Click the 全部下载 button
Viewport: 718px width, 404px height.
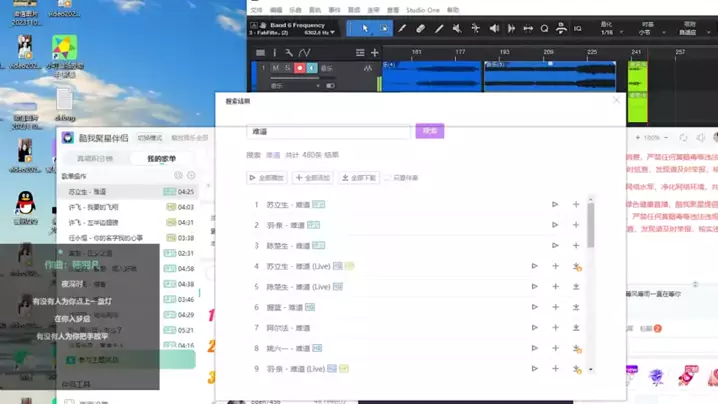tap(359, 178)
